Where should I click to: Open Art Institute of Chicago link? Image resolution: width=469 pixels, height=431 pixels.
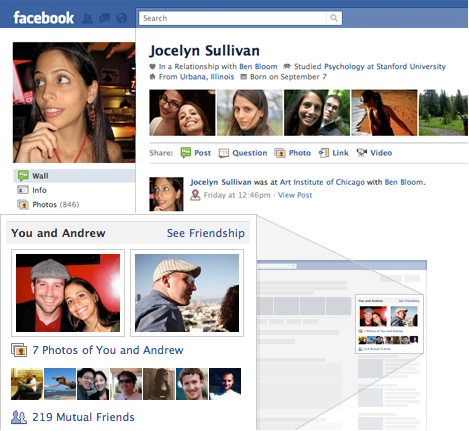coord(322,182)
